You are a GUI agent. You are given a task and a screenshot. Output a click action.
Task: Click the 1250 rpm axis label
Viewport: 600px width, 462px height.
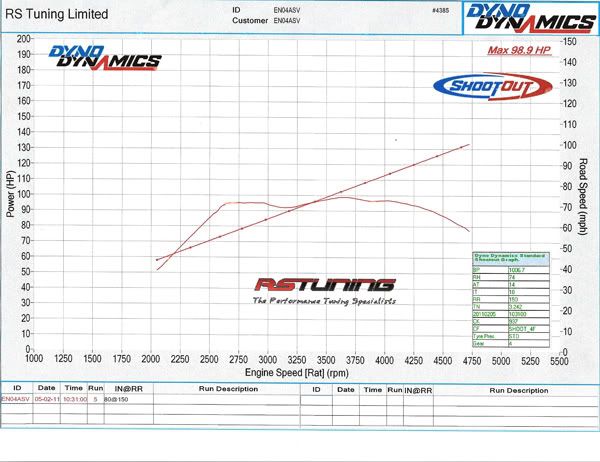63,359
